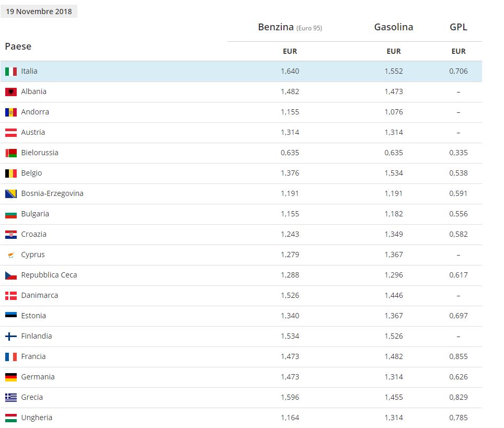Open the Bosnia-Erzegovina country link
Viewport: 504px width, 428px height.
[x=52, y=193]
